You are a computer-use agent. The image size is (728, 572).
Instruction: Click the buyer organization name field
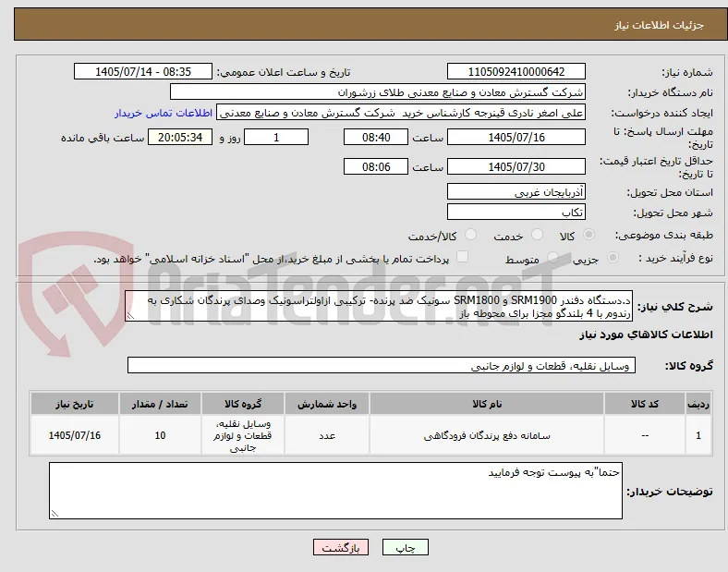tap(378, 91)
